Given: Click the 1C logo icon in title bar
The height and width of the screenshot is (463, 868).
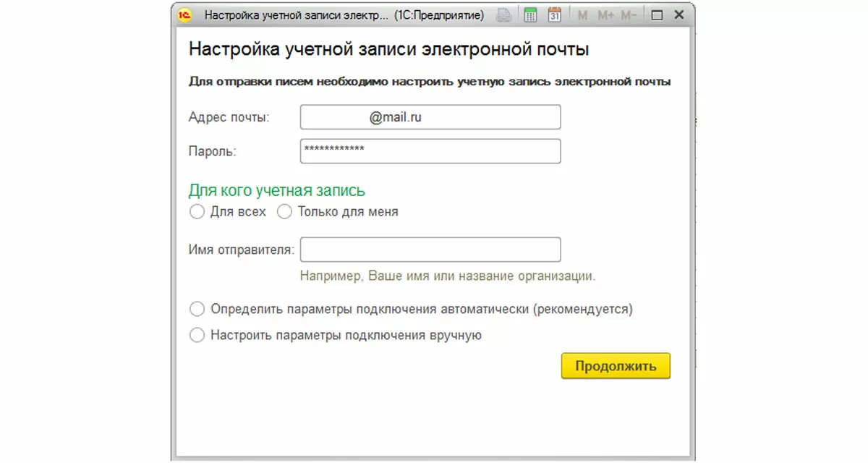Looking at the screenshot, I should (x=184, y=15).
